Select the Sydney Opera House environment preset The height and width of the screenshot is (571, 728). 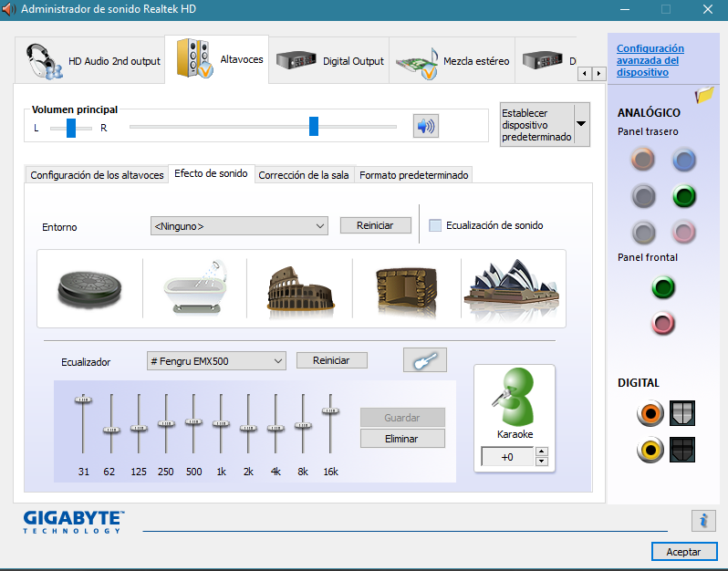coord(513,288)
